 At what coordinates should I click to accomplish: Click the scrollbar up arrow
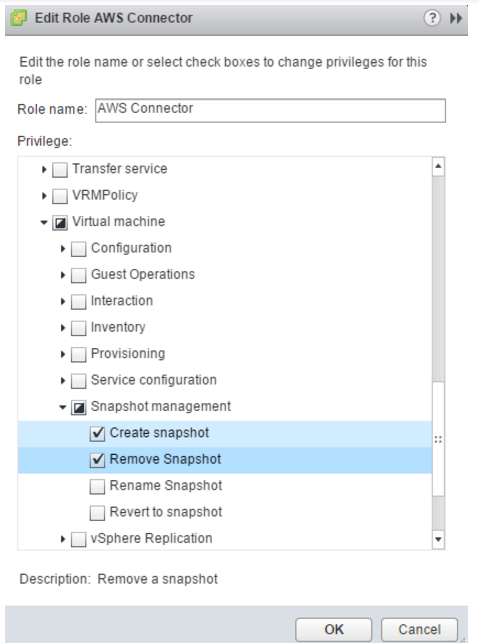coord(438,166)
